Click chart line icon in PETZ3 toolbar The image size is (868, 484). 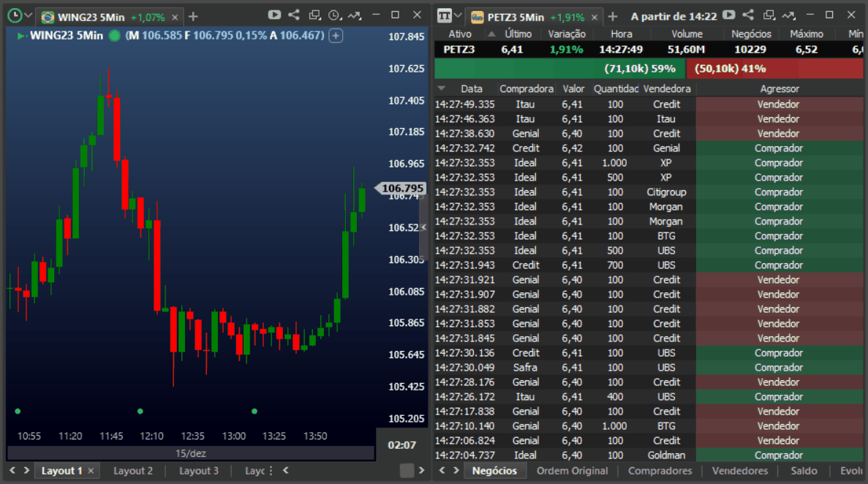click(789, 15)
